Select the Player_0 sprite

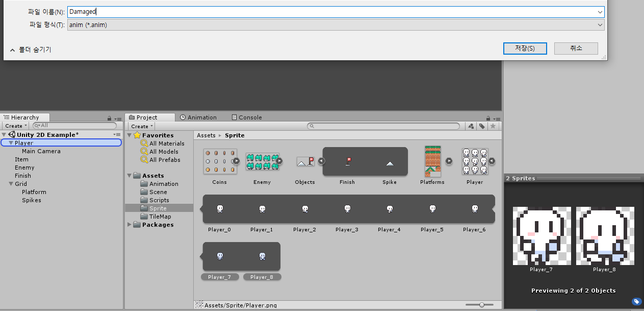[x=220, y=208]
